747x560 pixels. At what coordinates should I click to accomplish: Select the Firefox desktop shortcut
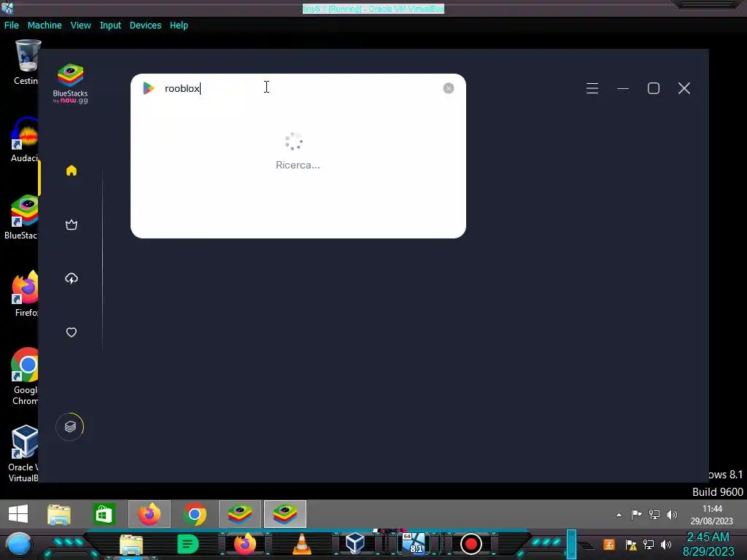[26, 293]
